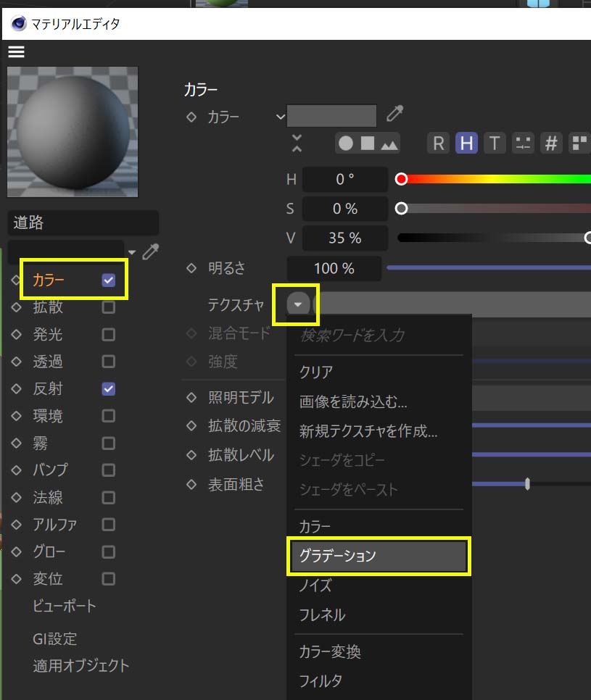
Task: Click the keyframe diamond next to 表面粗さ
Action: [191, 484]
